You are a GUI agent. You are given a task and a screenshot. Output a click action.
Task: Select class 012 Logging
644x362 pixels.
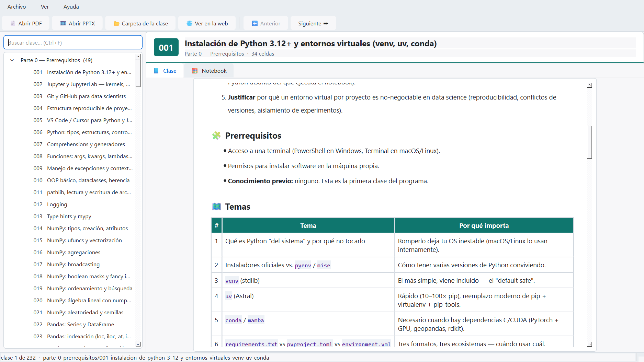[x=82, y=204]
